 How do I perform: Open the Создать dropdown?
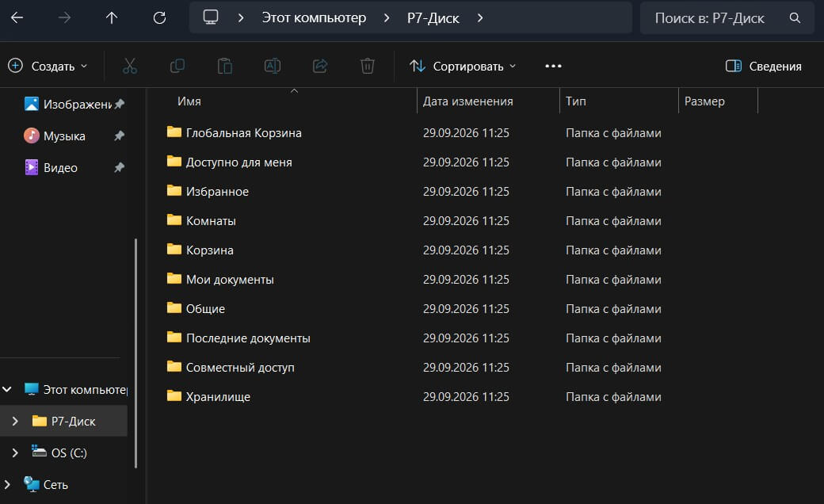click(x=48, y=67)
